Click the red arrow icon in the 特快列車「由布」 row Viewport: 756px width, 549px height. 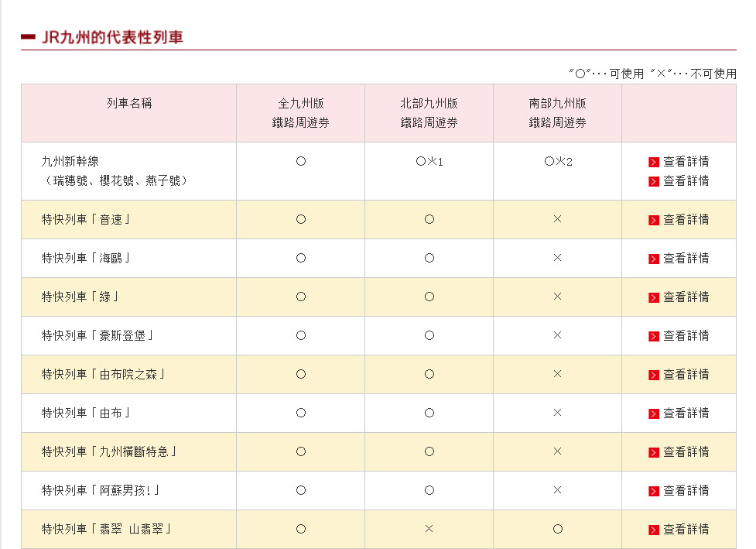pyautogui.click(x=654, y=413)
